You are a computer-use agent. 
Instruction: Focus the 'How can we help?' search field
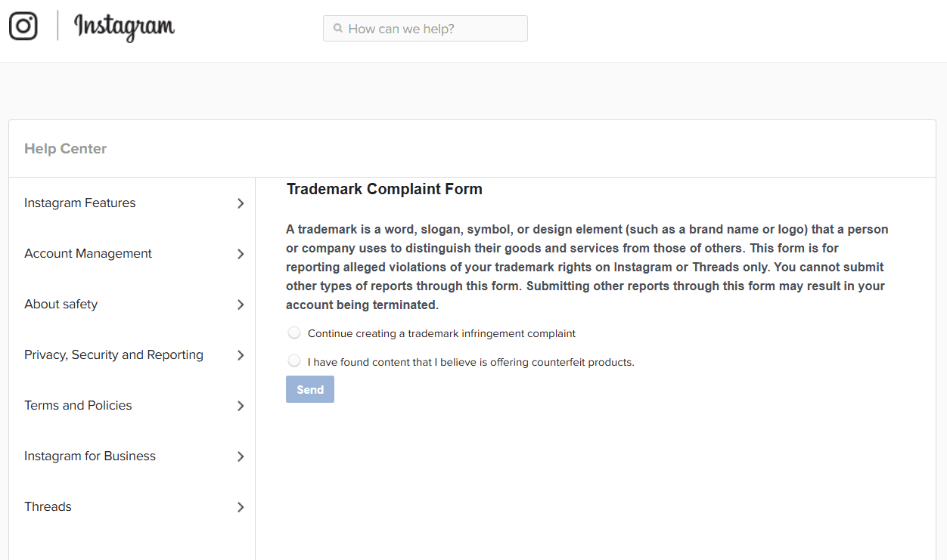click(425, 29)
